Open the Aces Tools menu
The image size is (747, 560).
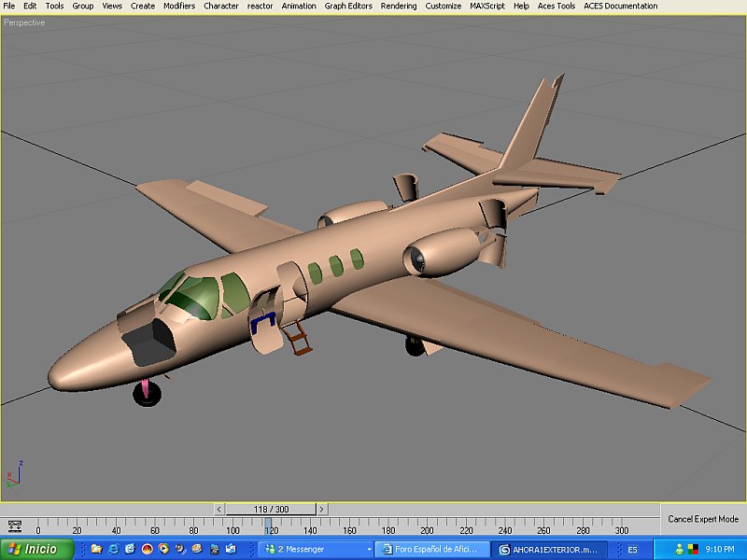557,6
